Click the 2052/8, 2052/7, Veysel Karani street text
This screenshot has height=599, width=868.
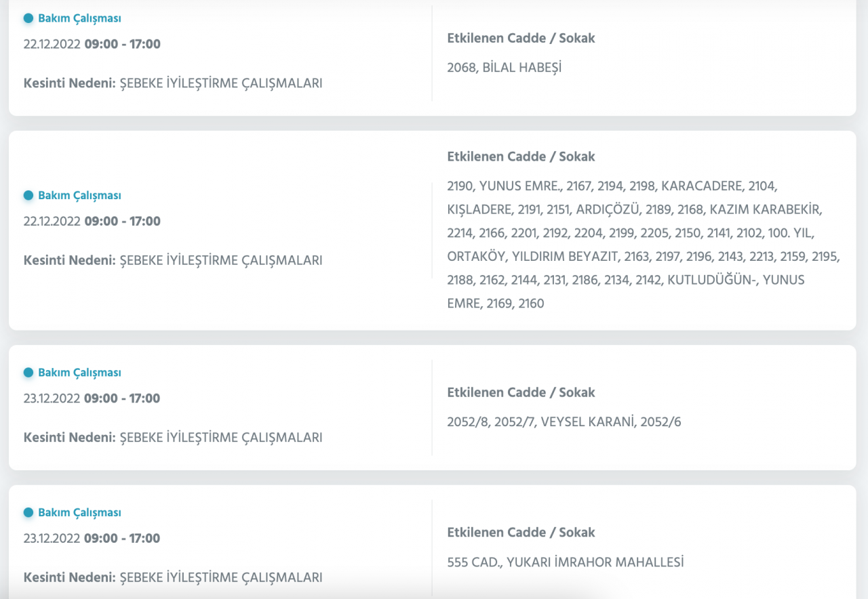564,422
